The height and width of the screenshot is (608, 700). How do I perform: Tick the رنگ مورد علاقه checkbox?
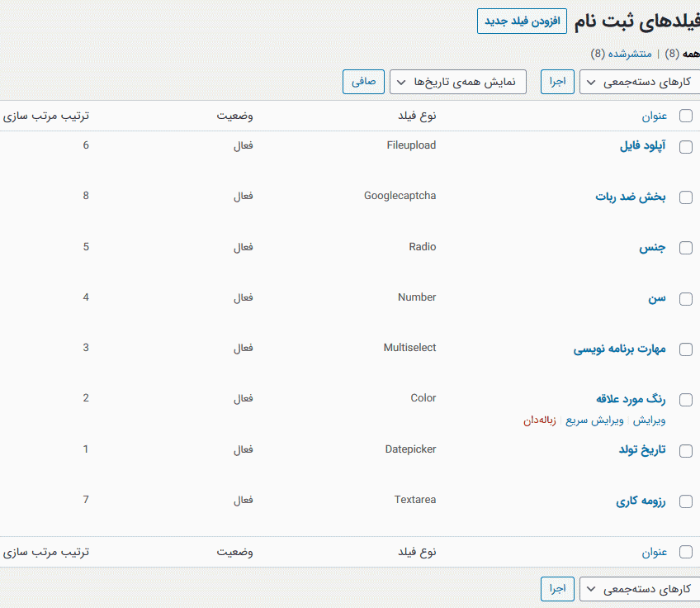point(686,400)
